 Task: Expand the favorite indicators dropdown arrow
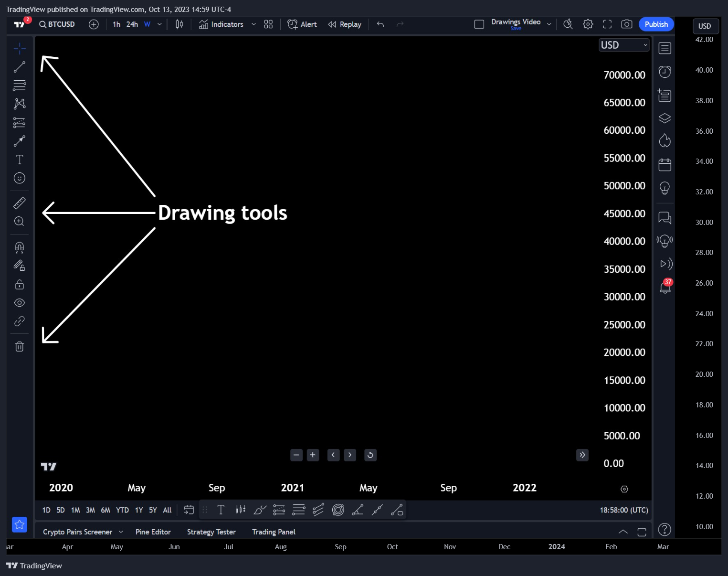[x=253, y=24]
